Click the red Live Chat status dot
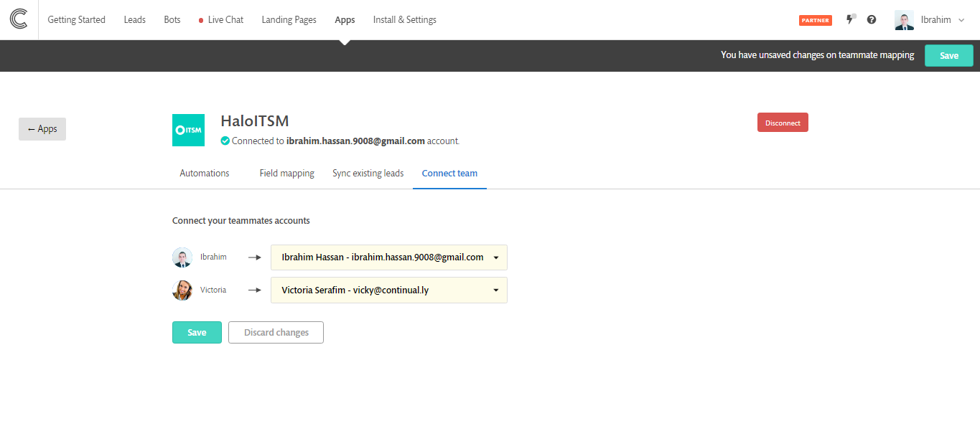This screenshot has width=980, height=426. (201, 20)
